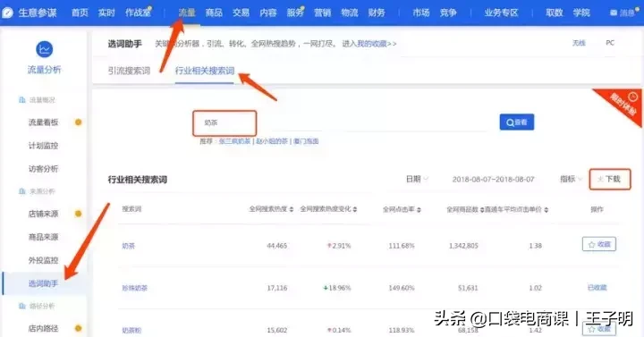Open the 财务 top menu
This screenshot has width=644, height=337.
point(377,13)
